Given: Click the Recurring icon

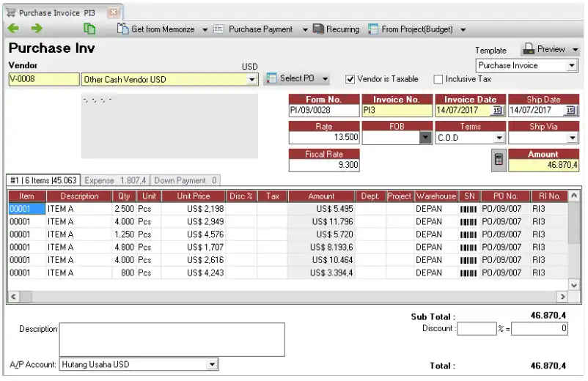Looking at the screenshot, I should [318, 29].
